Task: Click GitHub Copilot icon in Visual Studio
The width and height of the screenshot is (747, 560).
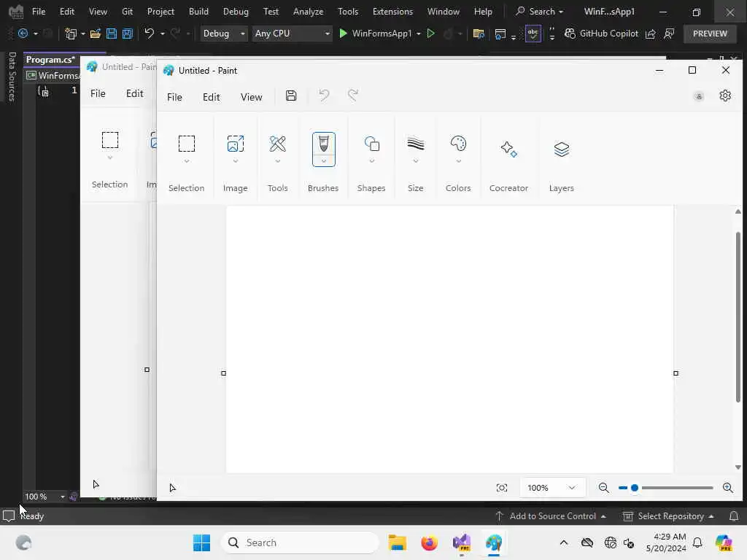Action: click(x=570, y=34)
